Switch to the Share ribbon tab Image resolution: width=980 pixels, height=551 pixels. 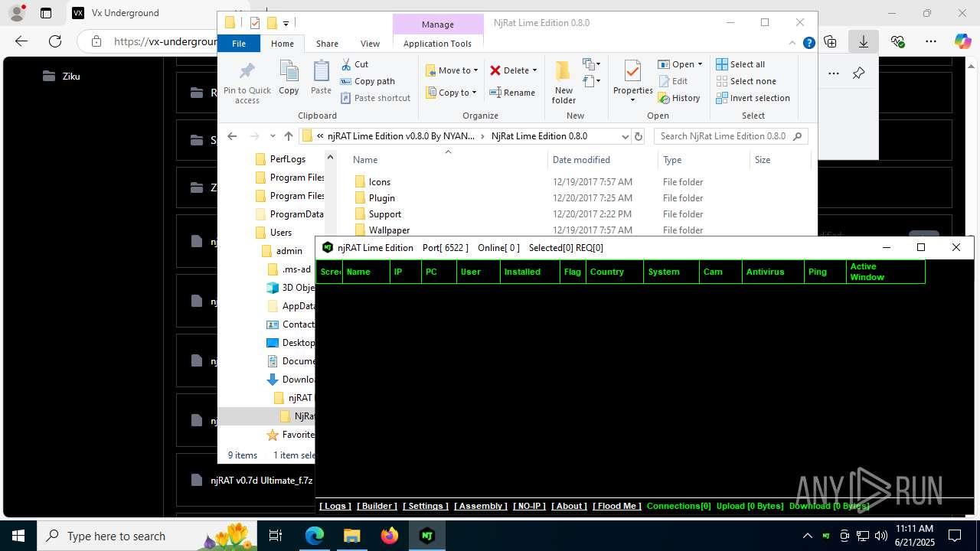coord(327,44)
